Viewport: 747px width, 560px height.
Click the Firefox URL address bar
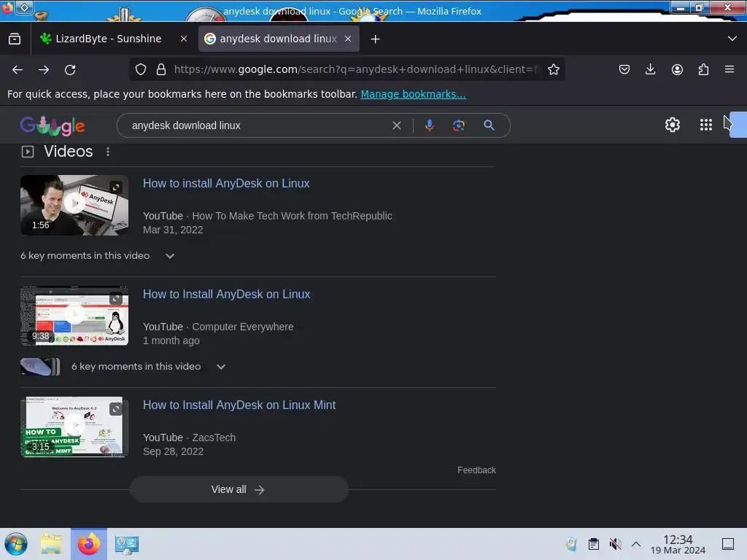point(356,69)
